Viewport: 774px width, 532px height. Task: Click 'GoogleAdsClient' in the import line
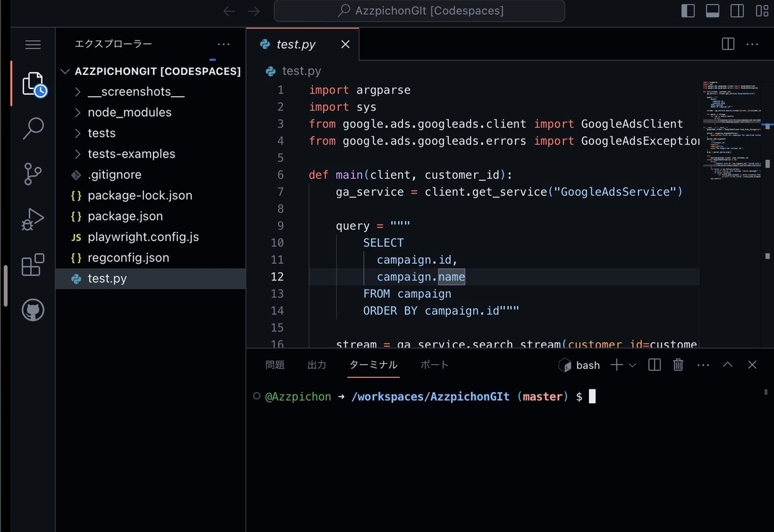point(632,124)
